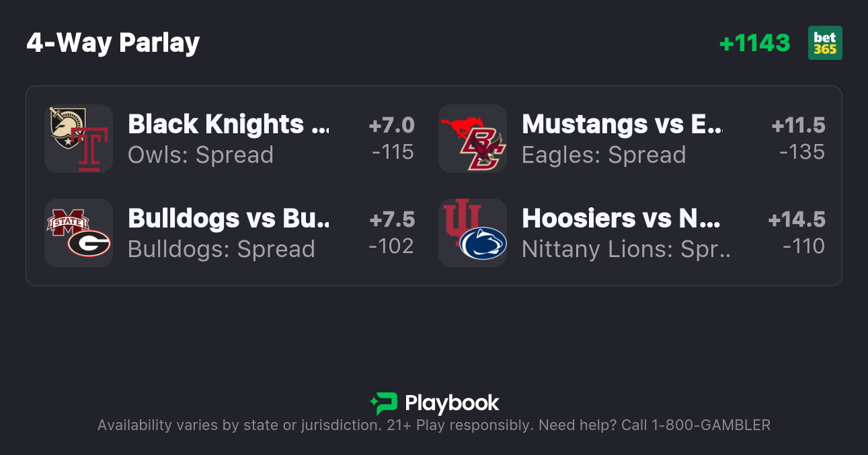Open the Bulldogs vs Bulldogs matchup title
The width and height of the screenshot is (868, 455).
[x=229, y=219]
